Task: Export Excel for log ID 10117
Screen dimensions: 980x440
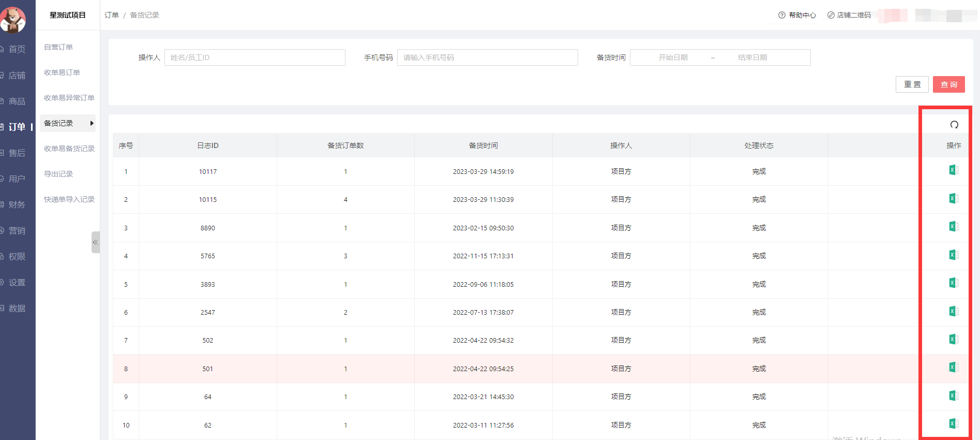Action: pos(954,170)
